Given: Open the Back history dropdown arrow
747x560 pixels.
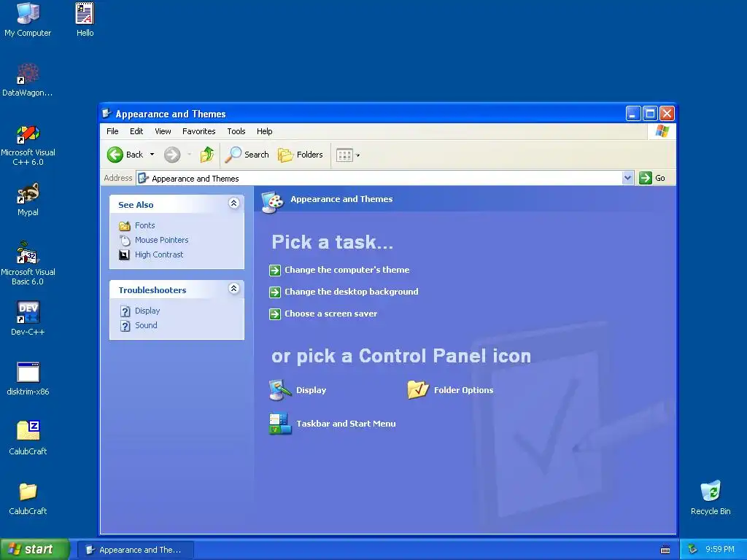Looking at the screenshot, I should tap(152, 155).
